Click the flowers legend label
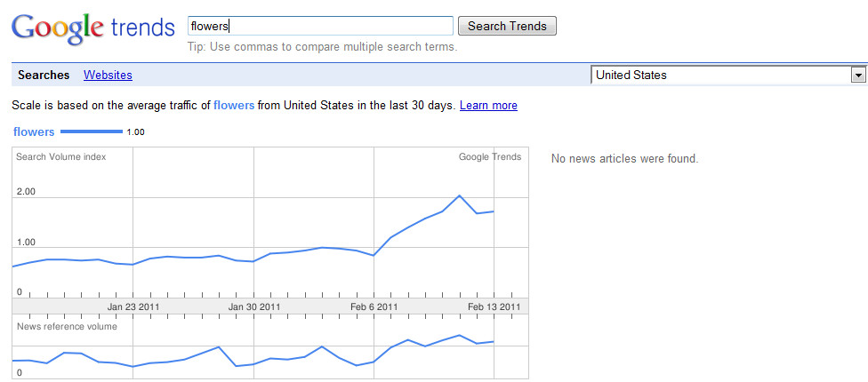 [x=34, y=131]
